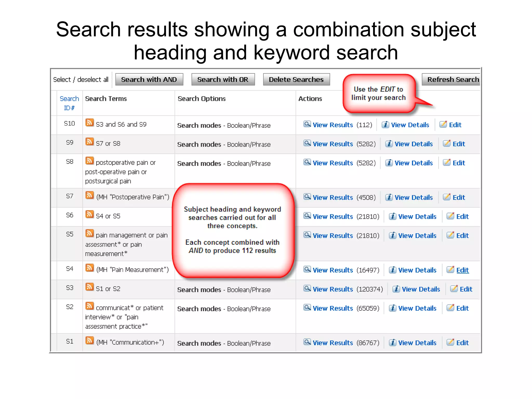Viewport: 532px width, 399px height.
Task: Click the RSS feed icon for search S10
Action: tap(89, 123)
